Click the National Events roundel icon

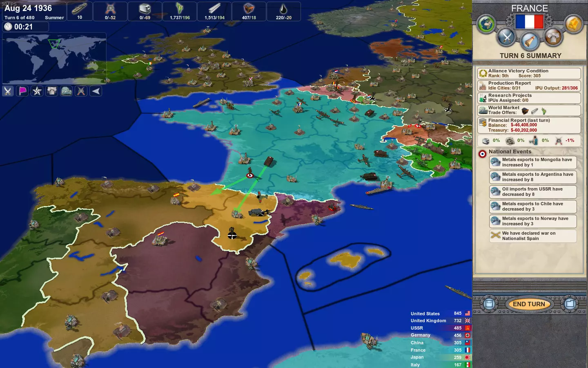(482, 154)
